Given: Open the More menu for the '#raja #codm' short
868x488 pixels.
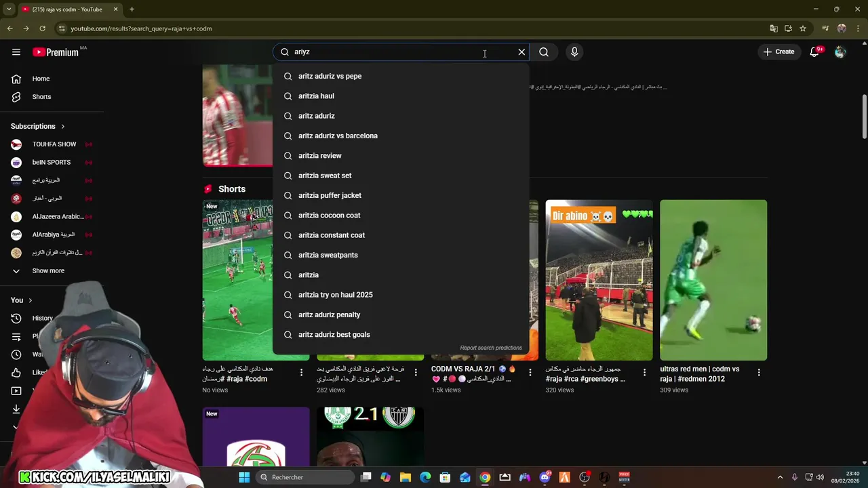Looking at the screenshot, I should [301, 372].
